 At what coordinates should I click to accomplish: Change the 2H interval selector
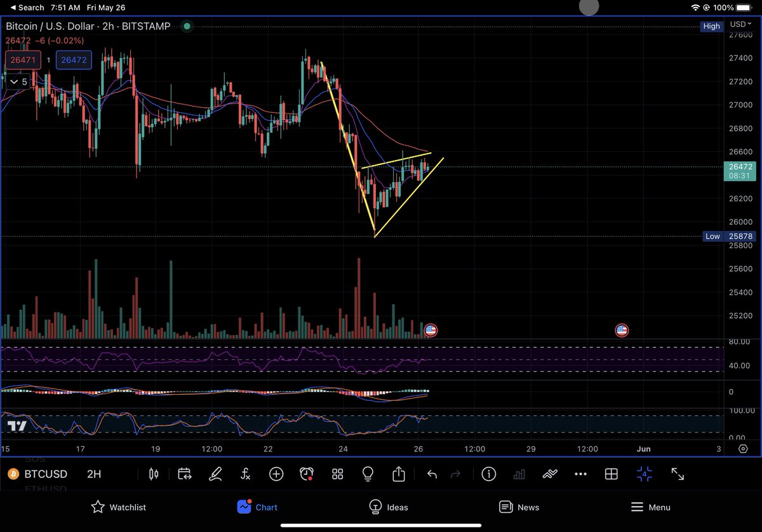pos(95,474)
